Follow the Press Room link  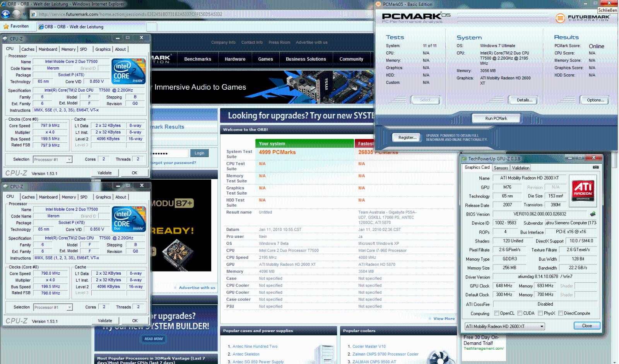[279, 43]
